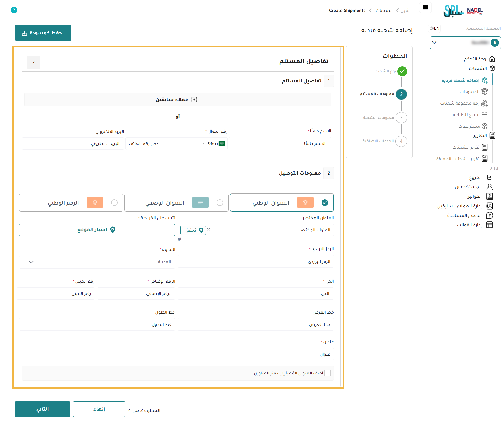Expand the city dropdown
Viewport: 504px width, 422px height.
(x=31, y=262)
